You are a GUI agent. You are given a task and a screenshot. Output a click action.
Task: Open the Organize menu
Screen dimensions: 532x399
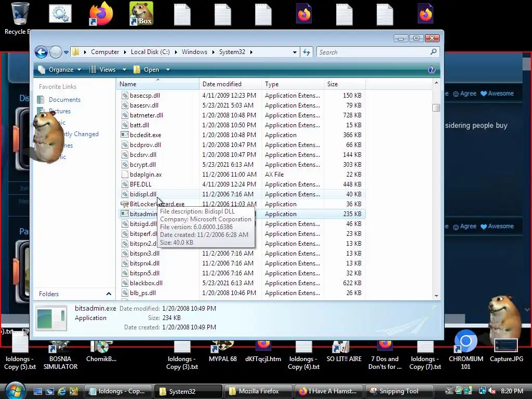coord(60,70)
